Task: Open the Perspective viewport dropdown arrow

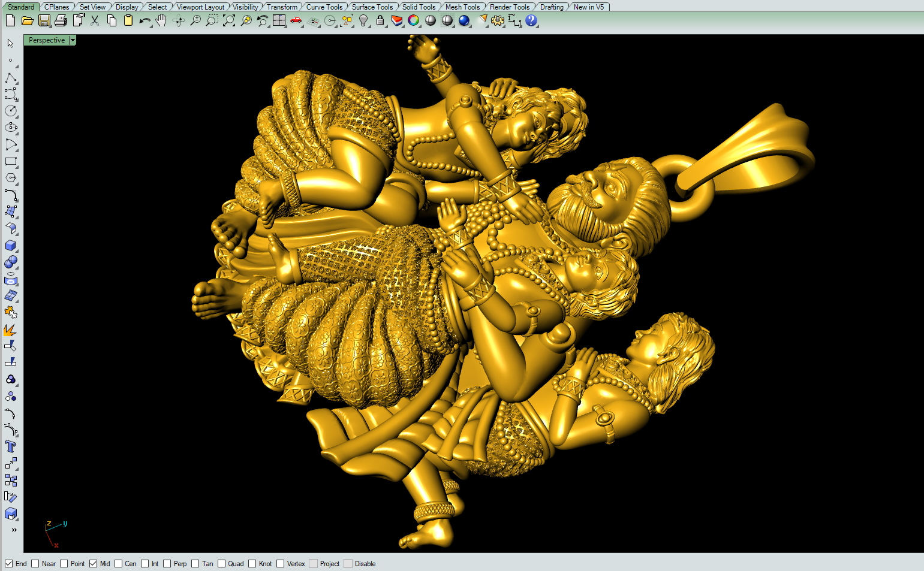Action: coord(73,40)
